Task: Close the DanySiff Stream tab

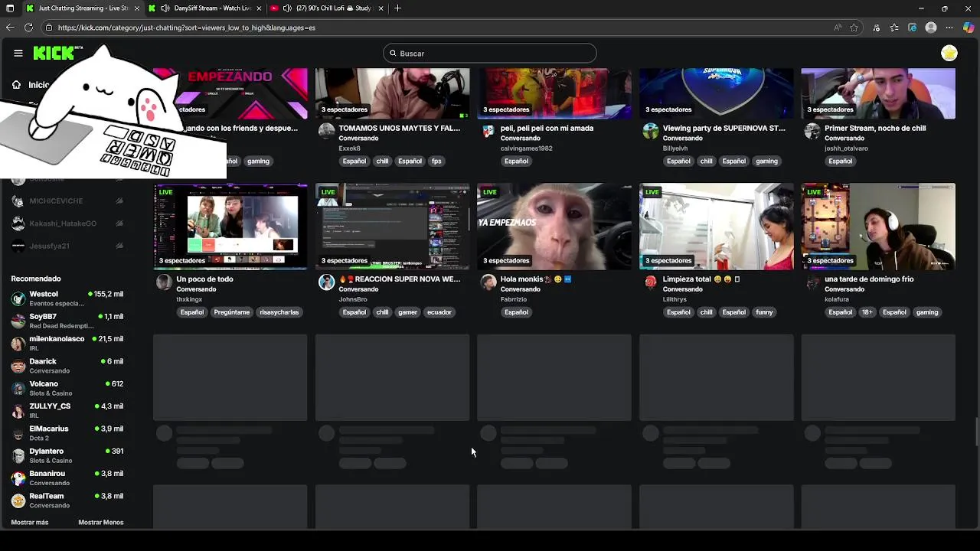Action: pos(259,8)
